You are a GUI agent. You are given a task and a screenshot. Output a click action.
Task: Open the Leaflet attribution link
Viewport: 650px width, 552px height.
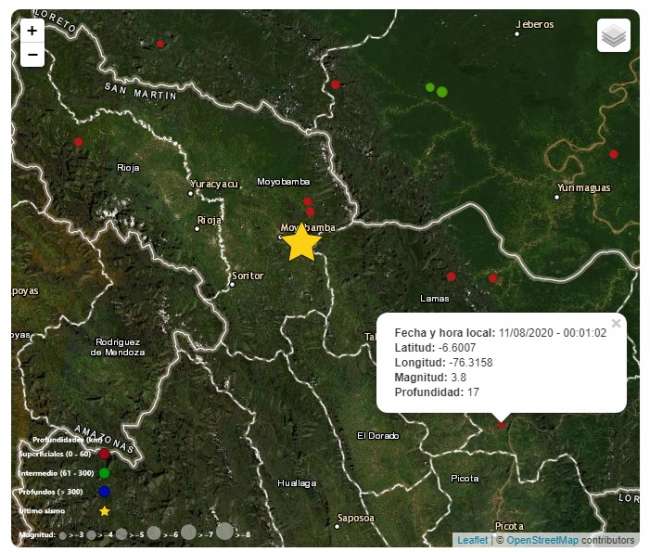[x=473, y=541]
